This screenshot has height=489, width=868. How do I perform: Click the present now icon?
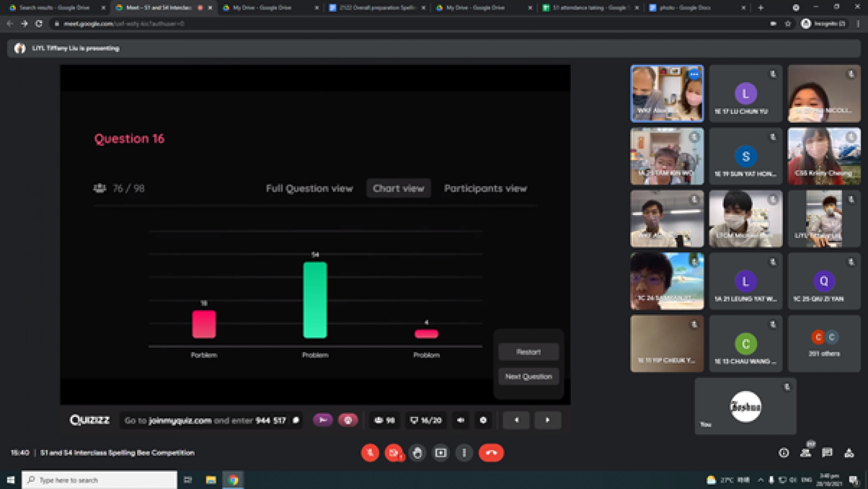[441, 453]
